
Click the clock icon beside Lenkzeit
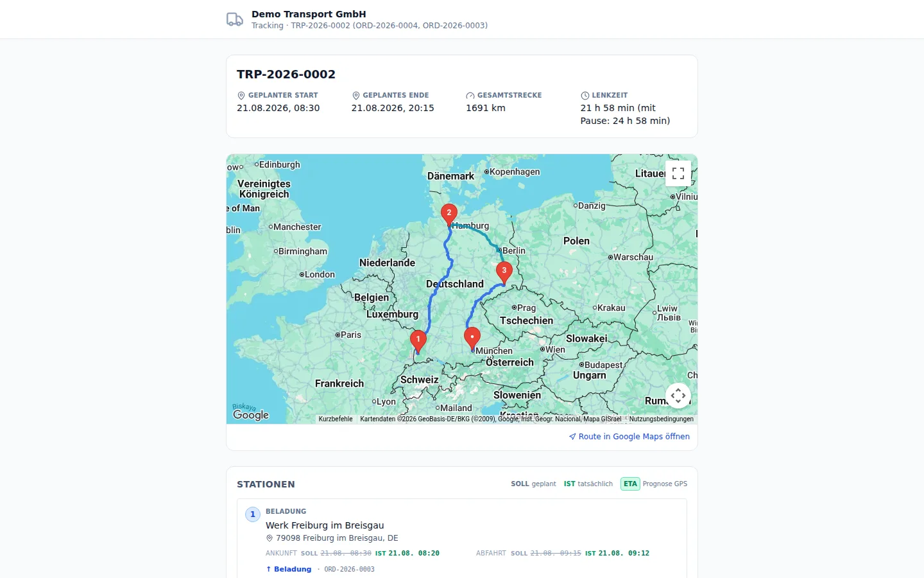(x=585, y=96)
